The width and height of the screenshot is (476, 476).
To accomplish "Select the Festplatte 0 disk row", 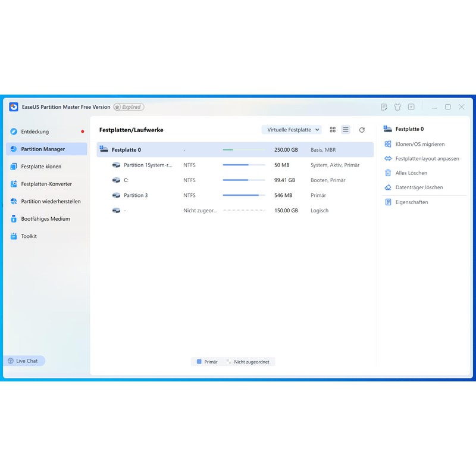I will tap(235, 150).
